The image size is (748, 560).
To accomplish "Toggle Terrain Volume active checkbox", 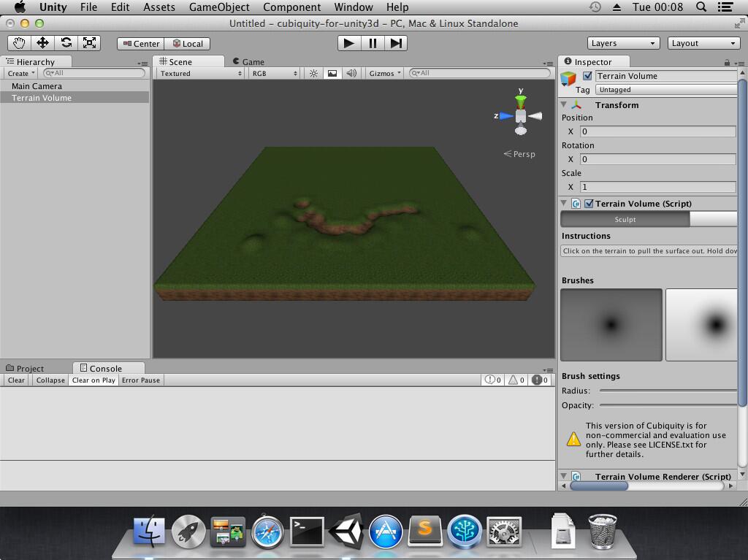I will point(588,76).
